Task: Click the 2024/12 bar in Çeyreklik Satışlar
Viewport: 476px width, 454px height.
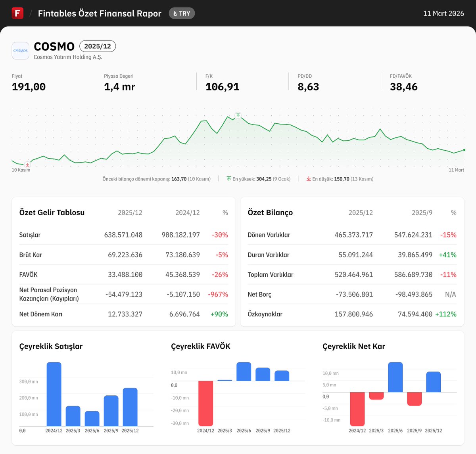Action: coord(54,394)
